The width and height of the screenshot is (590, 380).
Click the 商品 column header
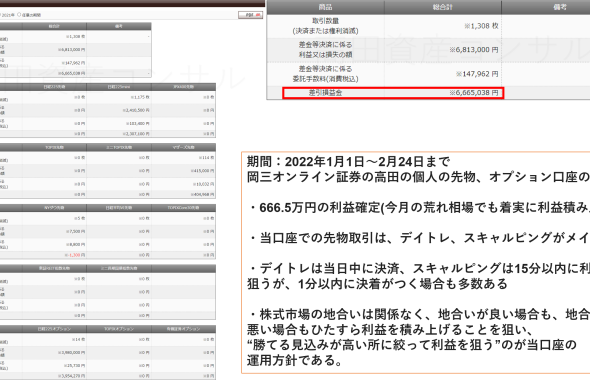325,7
